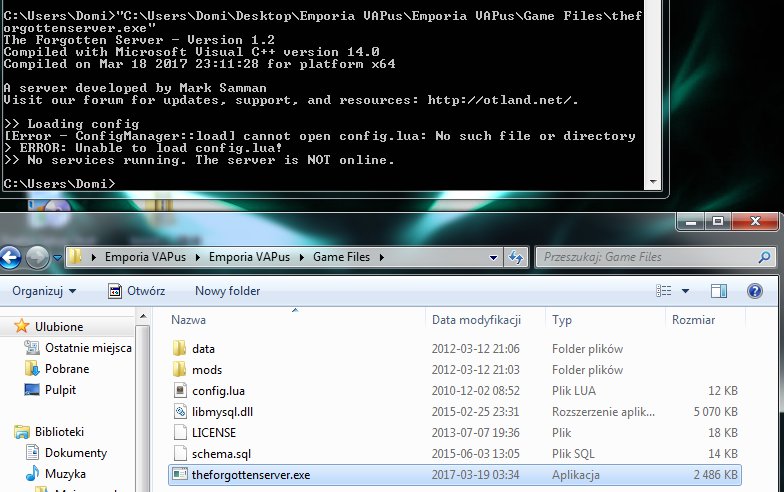
Task: Open Pobrane downloads in sidebar
Action: (67, 368)
